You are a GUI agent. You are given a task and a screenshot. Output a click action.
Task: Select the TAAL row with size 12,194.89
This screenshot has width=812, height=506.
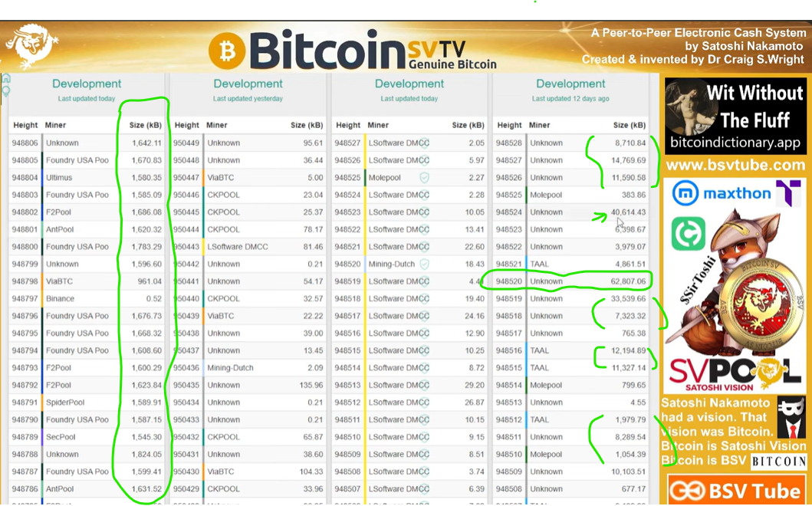[570, 350]
